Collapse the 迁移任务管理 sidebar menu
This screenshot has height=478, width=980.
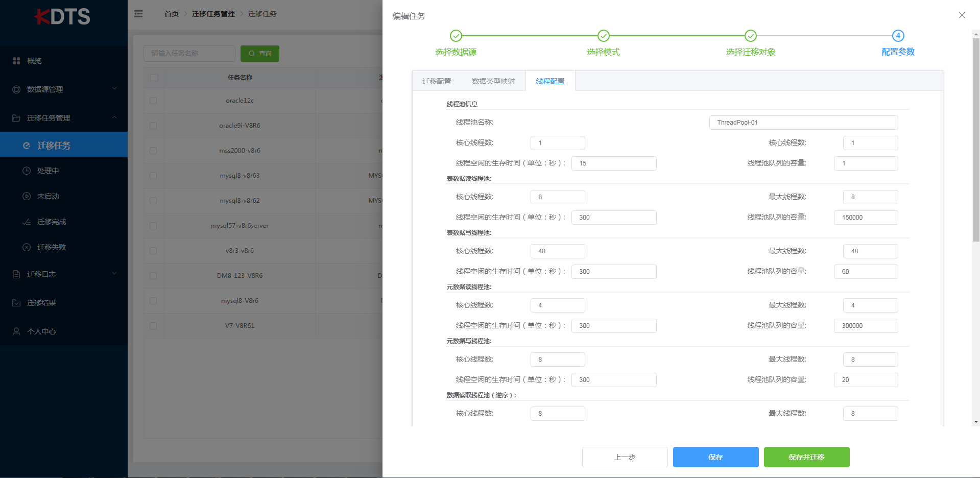click(64, 118)
